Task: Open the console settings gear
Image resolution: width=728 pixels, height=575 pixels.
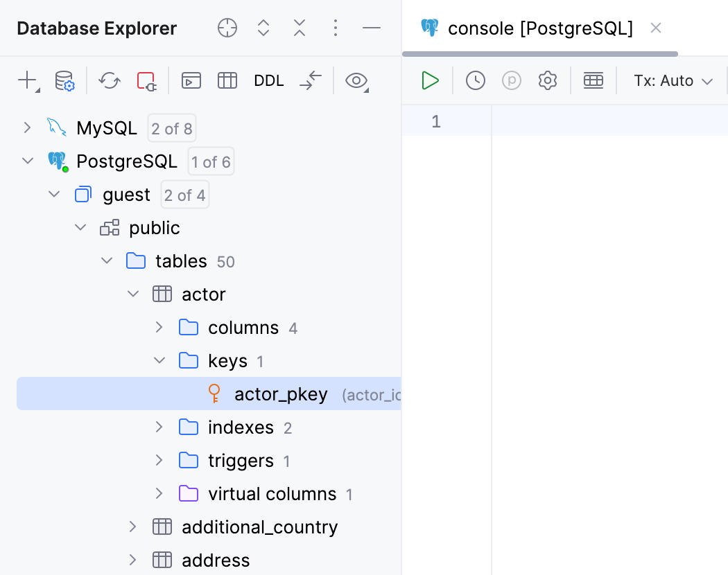Action: pos(547,80)
